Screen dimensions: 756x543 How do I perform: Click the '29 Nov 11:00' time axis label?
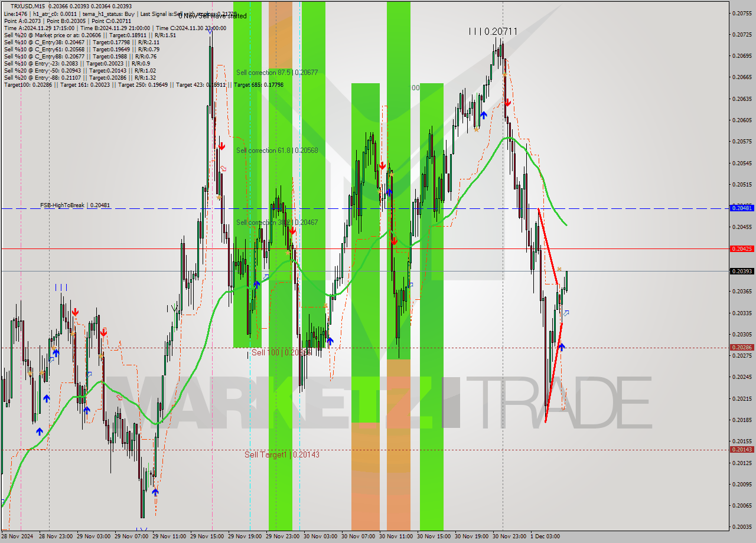[x=169, y=536]
